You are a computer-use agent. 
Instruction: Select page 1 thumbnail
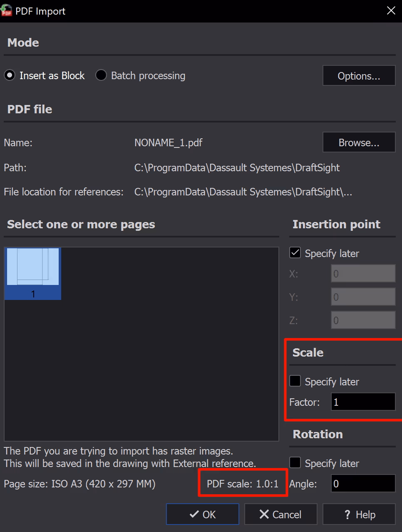click(33, 273)
